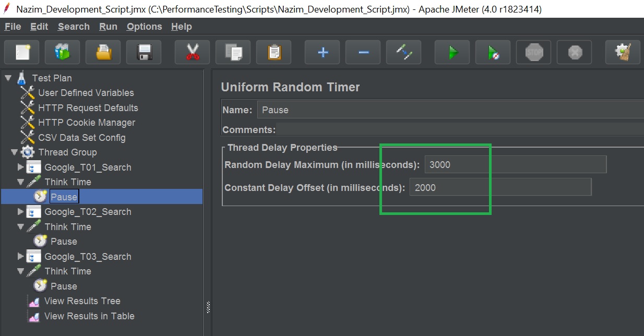Click the Thread Group gear icon
The image size is (644, 336).
click(x=28, y=152)
